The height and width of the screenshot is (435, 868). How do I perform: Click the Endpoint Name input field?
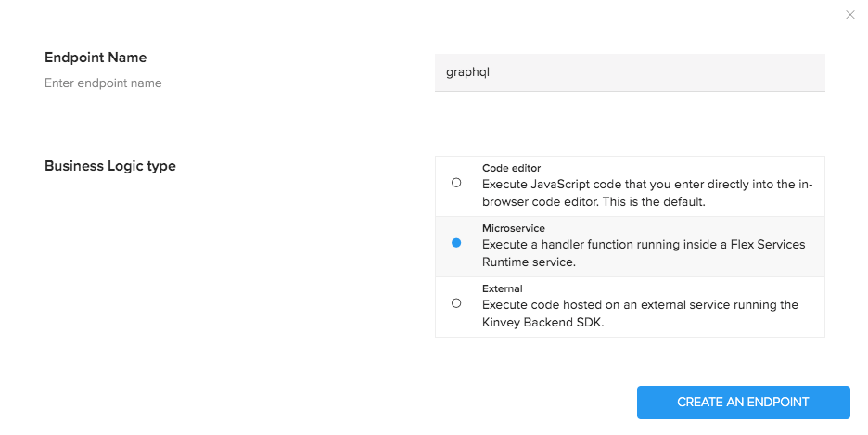pyautogui.click(x=629, y=72)
